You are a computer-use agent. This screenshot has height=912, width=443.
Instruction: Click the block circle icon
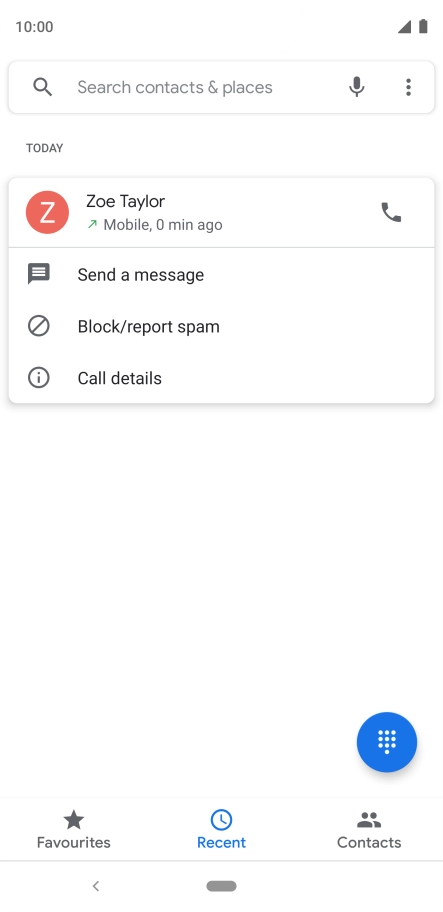coord(39,326)
